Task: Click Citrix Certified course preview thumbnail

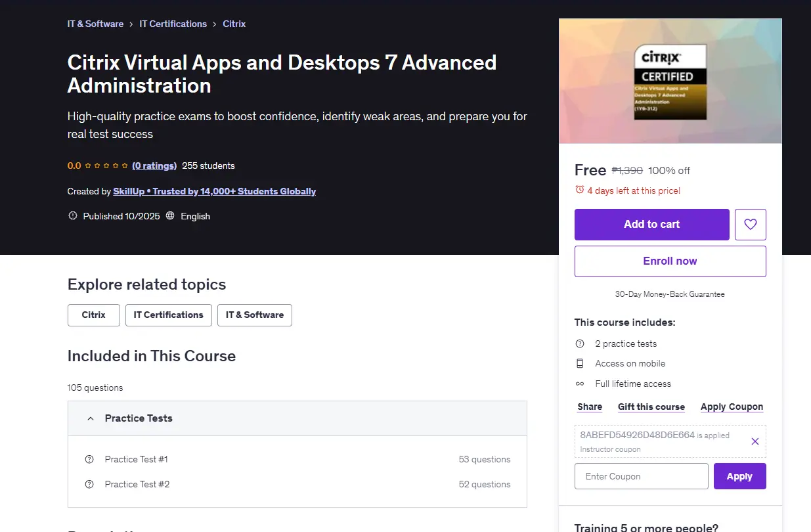Action: pyautogui.click(x=670, y=81)
